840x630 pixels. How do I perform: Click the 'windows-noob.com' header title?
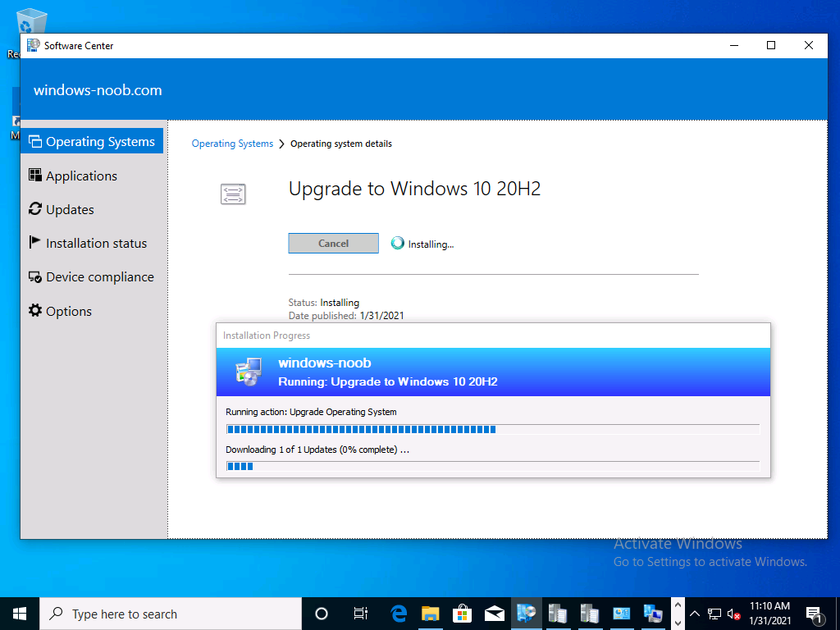98,90
